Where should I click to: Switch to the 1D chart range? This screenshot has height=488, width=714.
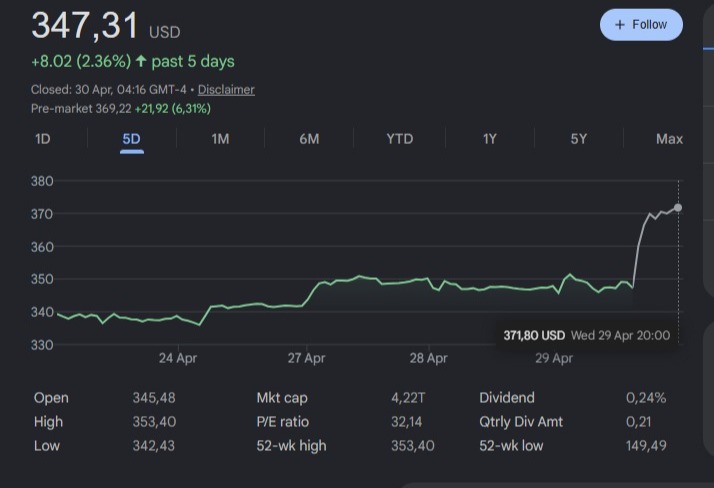[x=42, y=139]
